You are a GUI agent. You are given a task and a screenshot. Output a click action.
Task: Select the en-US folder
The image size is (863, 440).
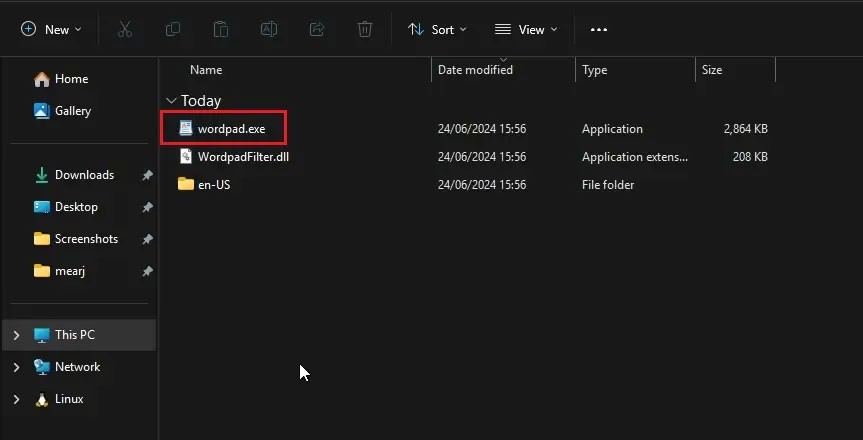click(x=213, y=185)
